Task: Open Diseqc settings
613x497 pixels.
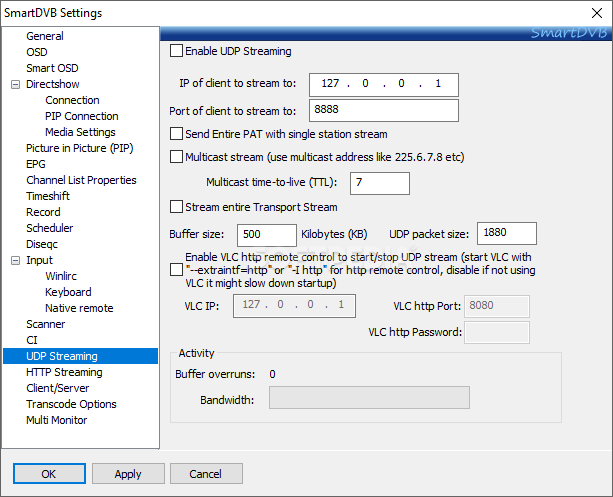Action: [x=42, y=244]
